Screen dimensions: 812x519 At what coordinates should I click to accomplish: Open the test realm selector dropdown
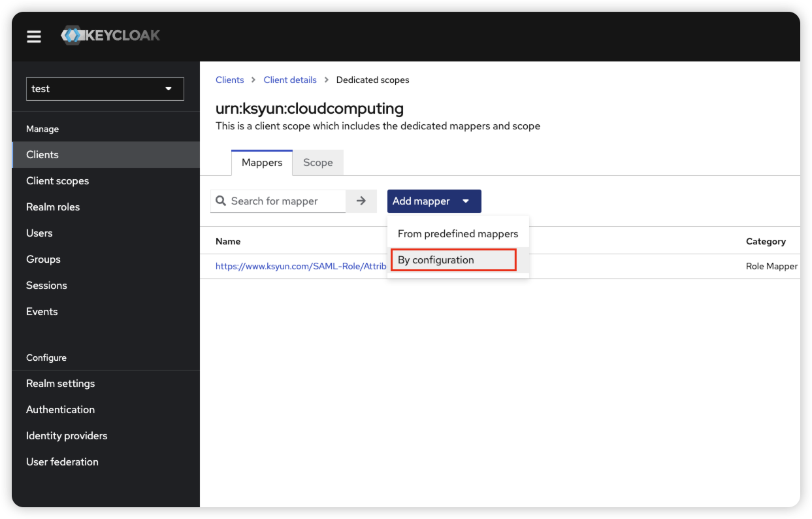point(105,89)
